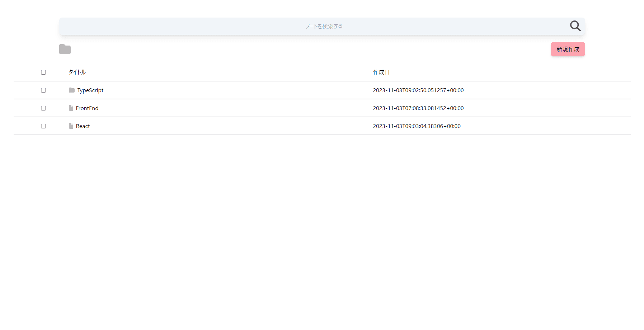Click the magnifying glass search icon
Image resolution: width=644 pixels, height=330 pixels.
[x=575, y=26]
